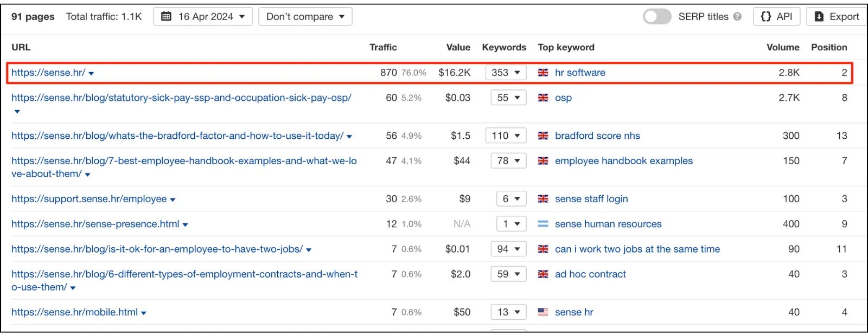Click UK flag beside two jobs keyword
868x335 pixels.
(x=543, y=249)
